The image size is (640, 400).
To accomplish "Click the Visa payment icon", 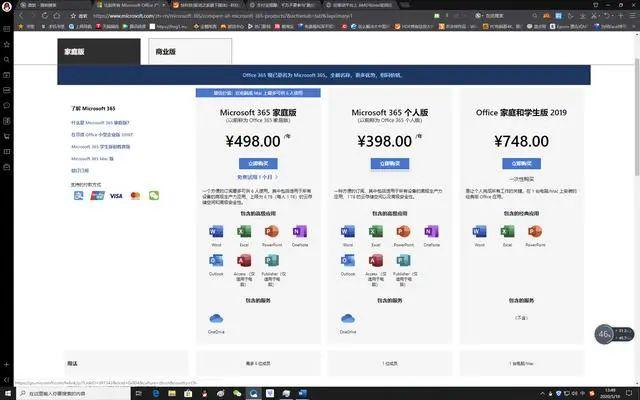I will [x=116, y=196].
